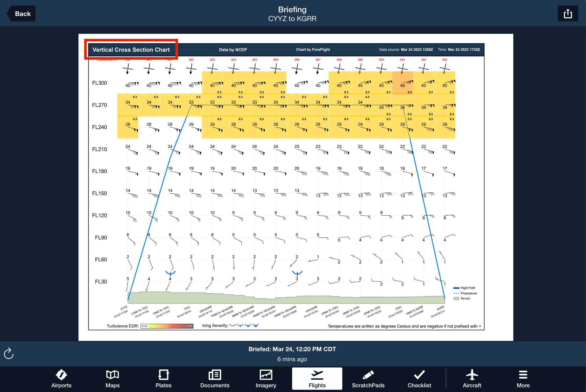Open the Plates tab
This screenshot has height=392, width=586.
[163, 379]
